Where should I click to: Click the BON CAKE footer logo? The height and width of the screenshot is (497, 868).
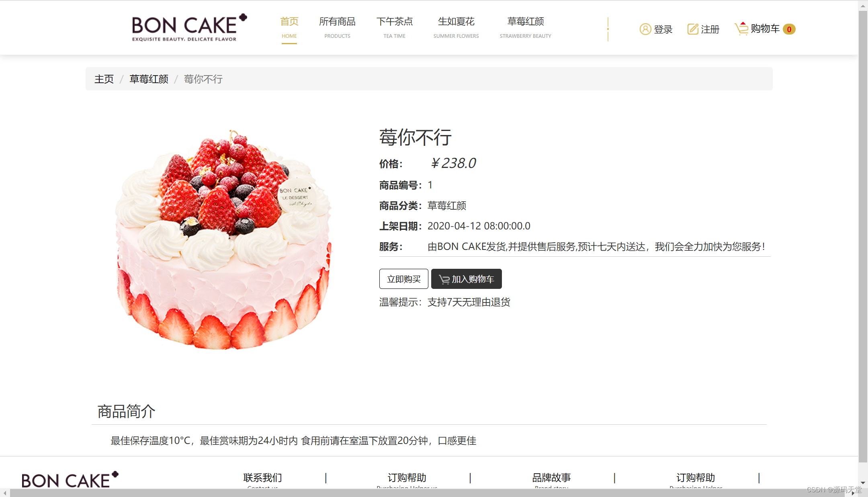coord(70,479)
